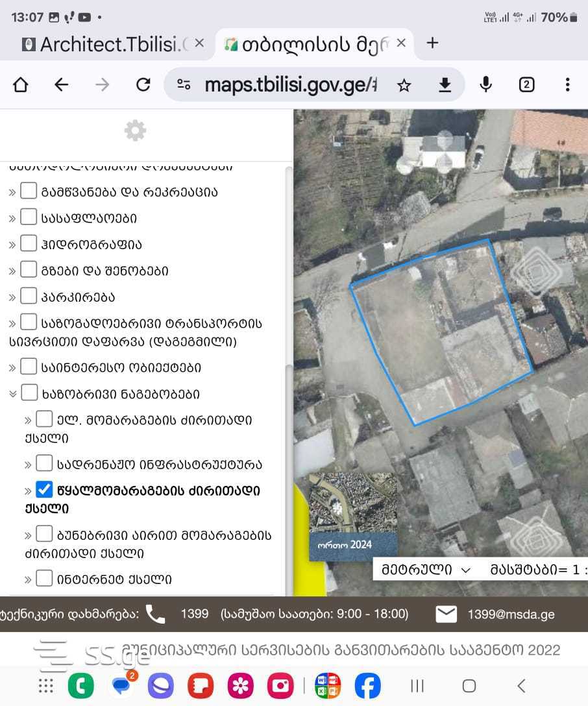
Task: Open the browser three-dot menu
Action: tap(567, 85)
